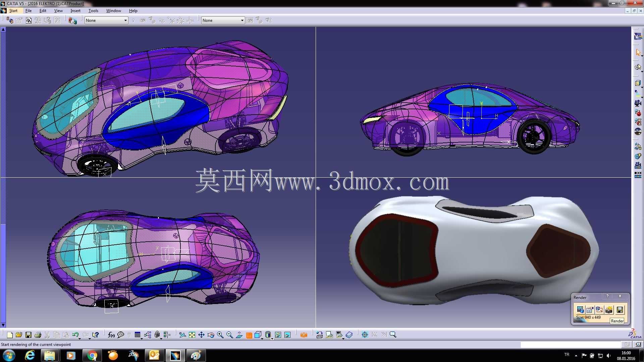Close the Render floating panel

tap(620, 296)
